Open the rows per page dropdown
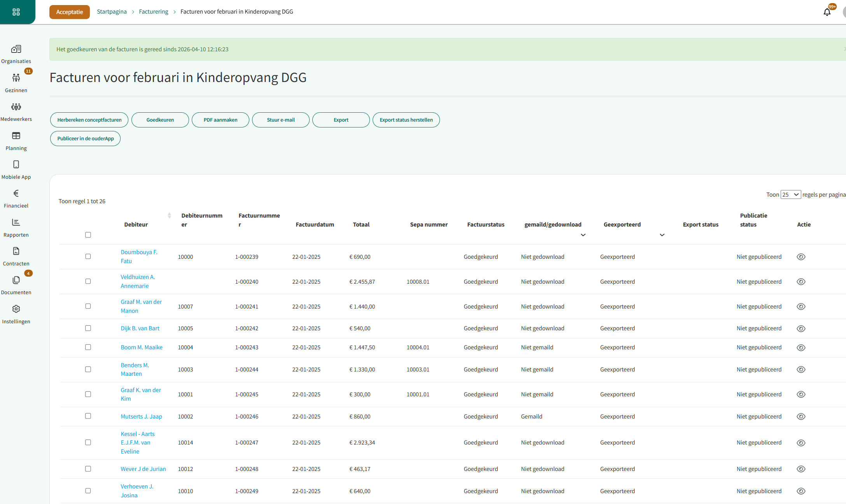This screenshot has width=846, height=504. tap(790, 195)
